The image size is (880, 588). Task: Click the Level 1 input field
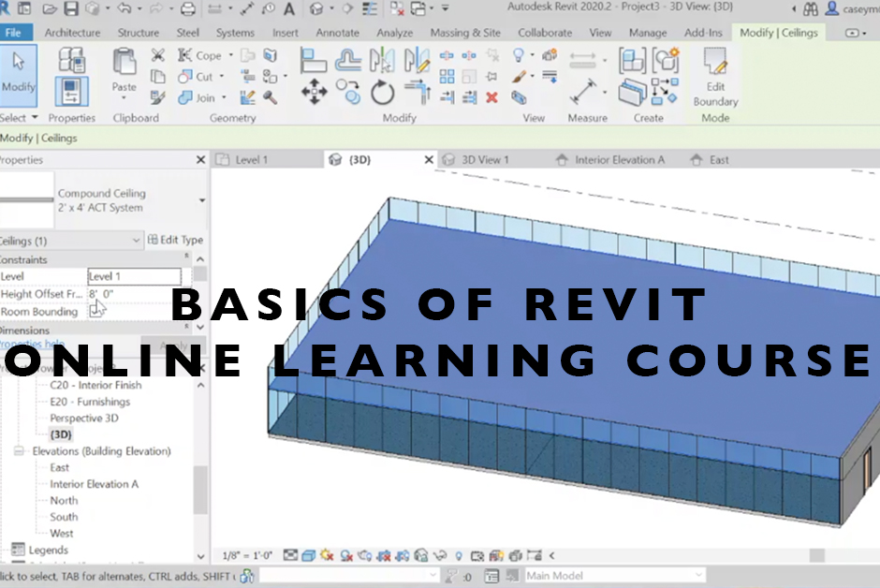(135, 276)
